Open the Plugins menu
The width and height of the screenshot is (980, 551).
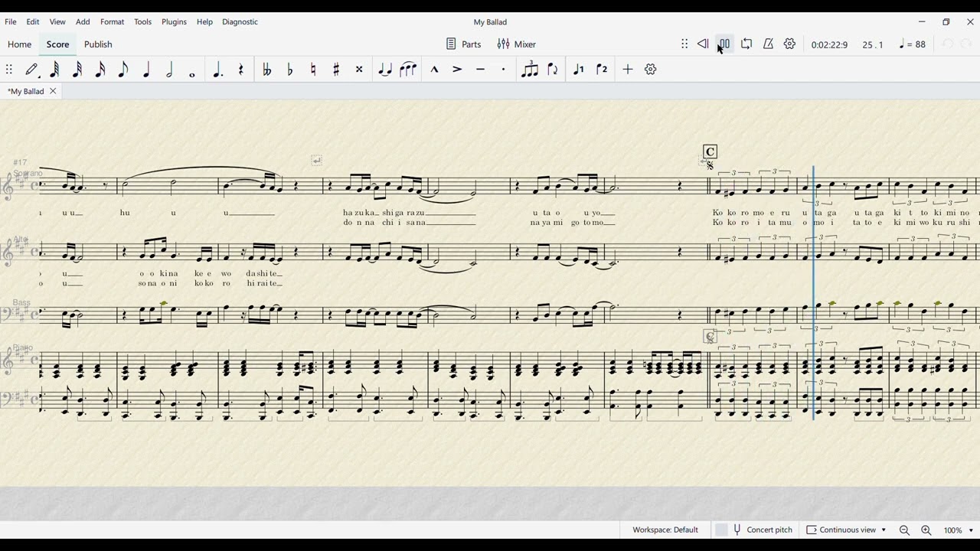tap(174, 22)
